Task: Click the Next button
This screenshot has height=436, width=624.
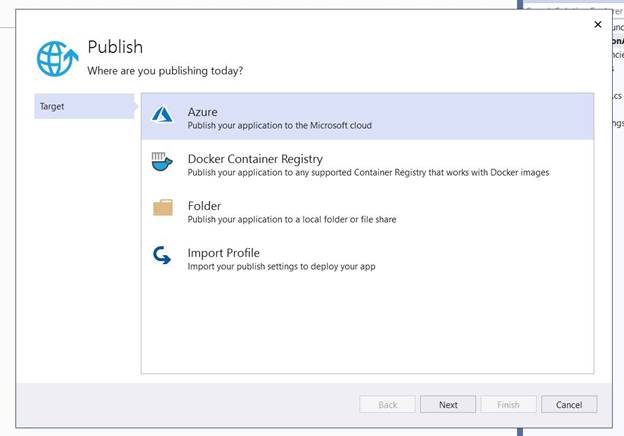Action: coord(448,405)
